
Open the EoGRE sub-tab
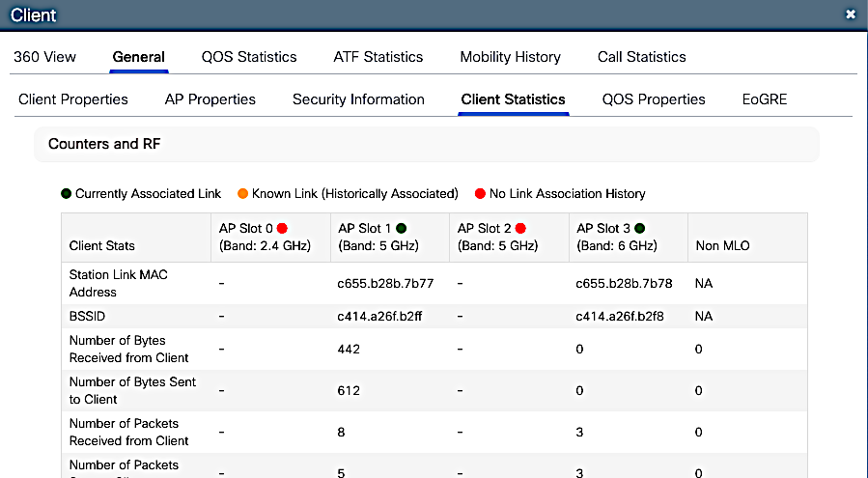(x=765, y=99)
